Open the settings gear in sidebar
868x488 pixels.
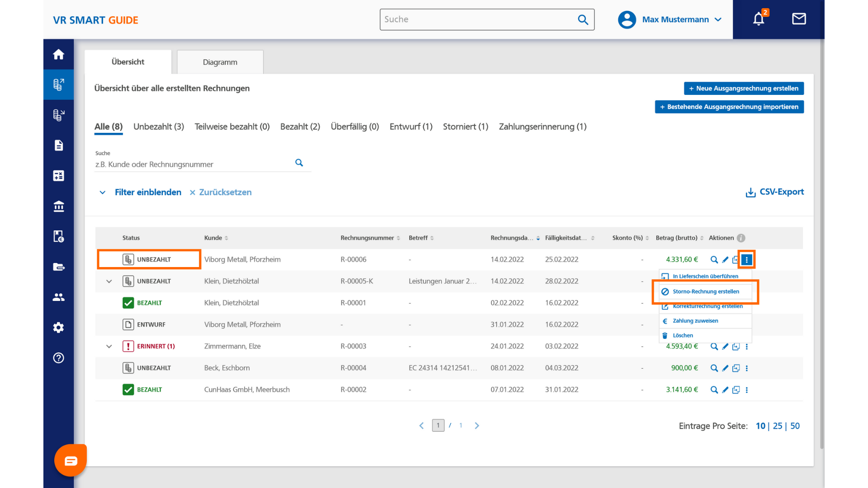click(58, 327)
